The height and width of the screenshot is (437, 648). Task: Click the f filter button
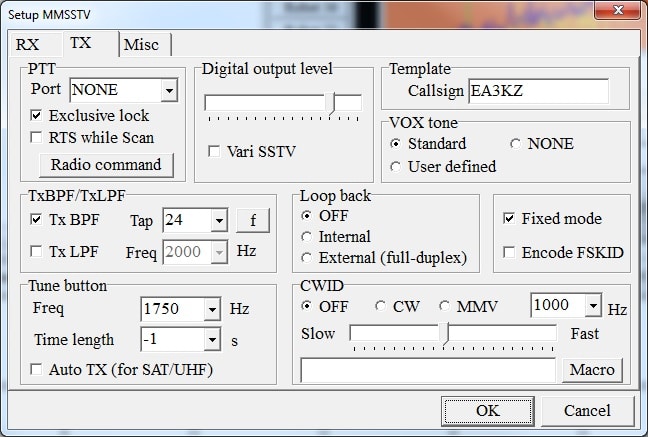pos(253,220)
